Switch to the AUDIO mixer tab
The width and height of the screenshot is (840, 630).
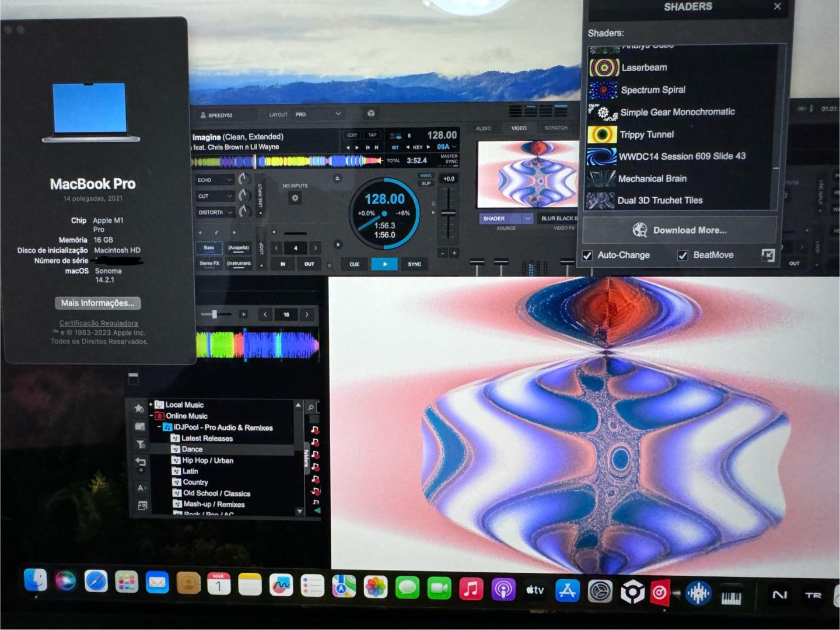tap(484, 128)
